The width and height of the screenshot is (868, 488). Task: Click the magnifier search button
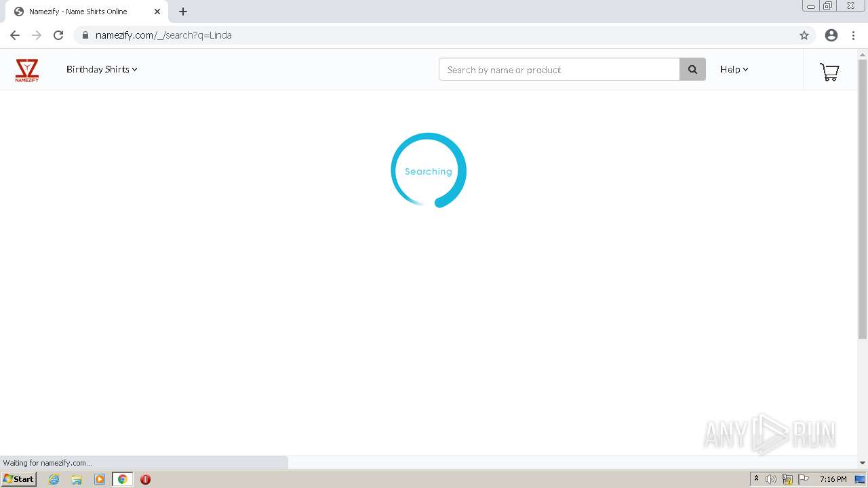tap(692, 69)
